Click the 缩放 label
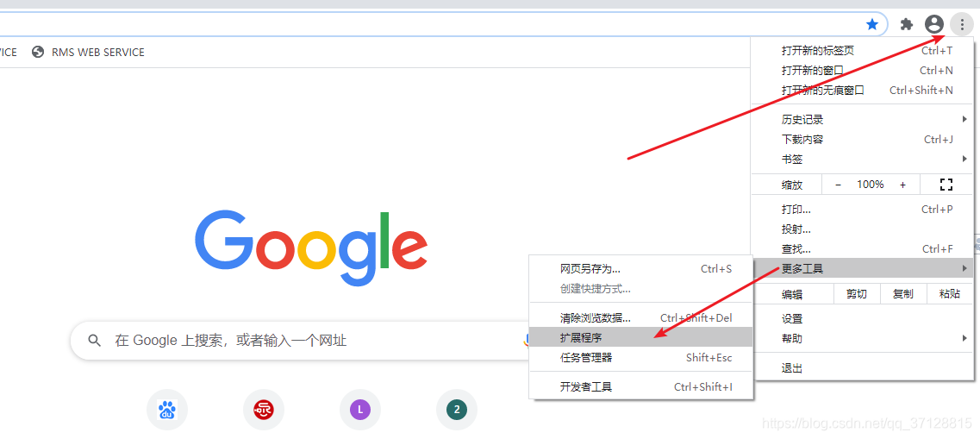 coord(792,185)
